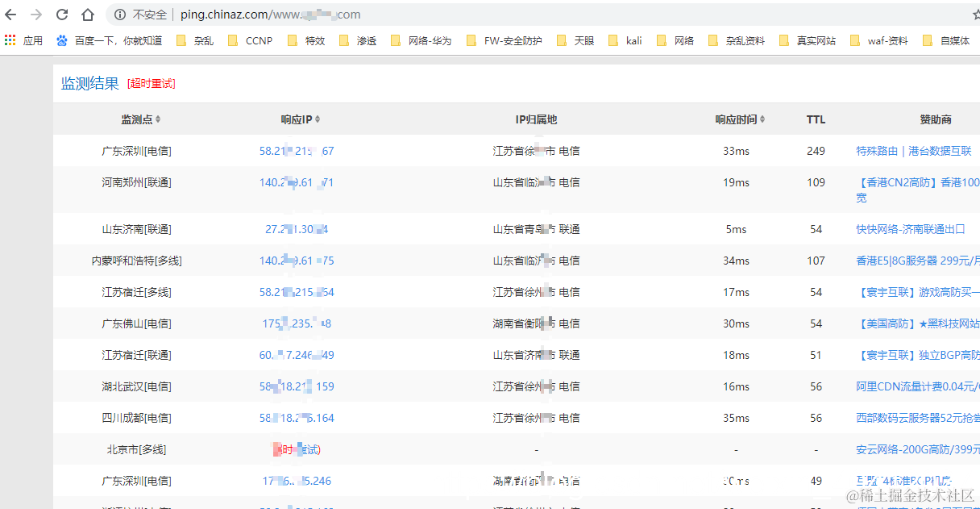Open 寰宇互联 独立BGP高防 sponsor link
The width and height of the screenshot is (980, 509).
(x=918, y=355)
